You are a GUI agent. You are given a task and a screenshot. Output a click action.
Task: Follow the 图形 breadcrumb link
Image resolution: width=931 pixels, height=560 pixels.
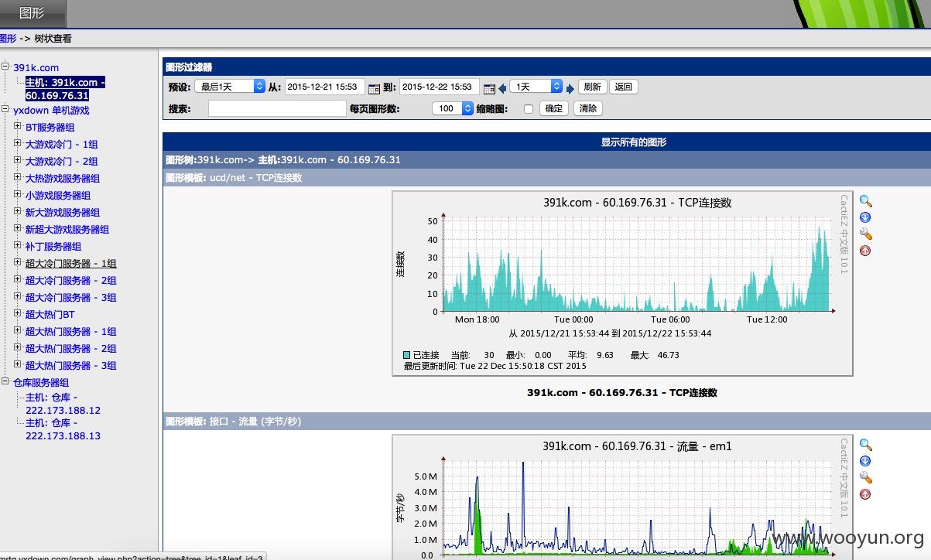click(x=8, y=38)
